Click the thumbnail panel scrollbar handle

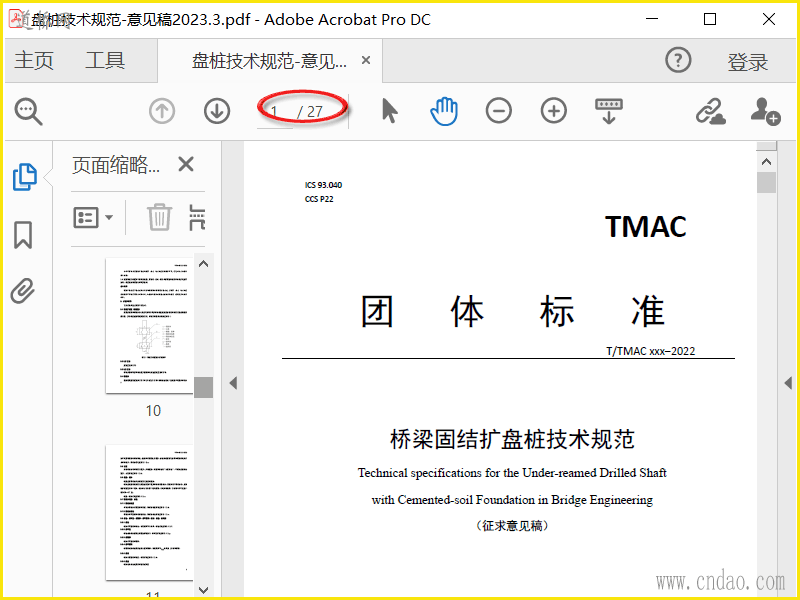(204, 387)
